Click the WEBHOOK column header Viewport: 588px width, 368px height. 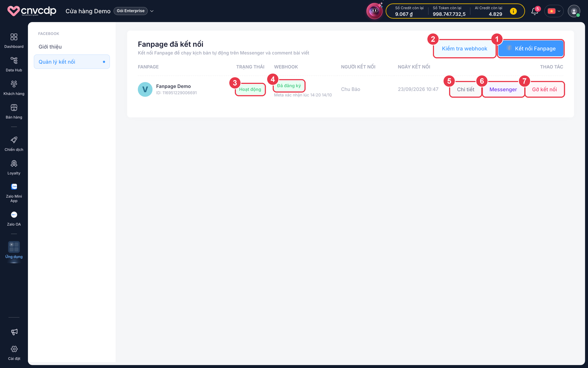(286, 67)
